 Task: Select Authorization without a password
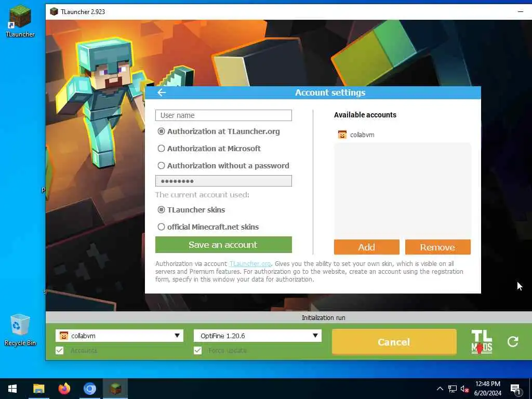coord(223,166)
